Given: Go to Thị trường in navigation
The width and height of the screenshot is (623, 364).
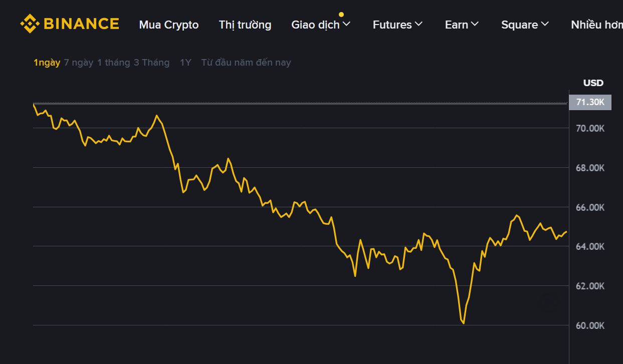Looking at the screenshot, I should [245, 25].
